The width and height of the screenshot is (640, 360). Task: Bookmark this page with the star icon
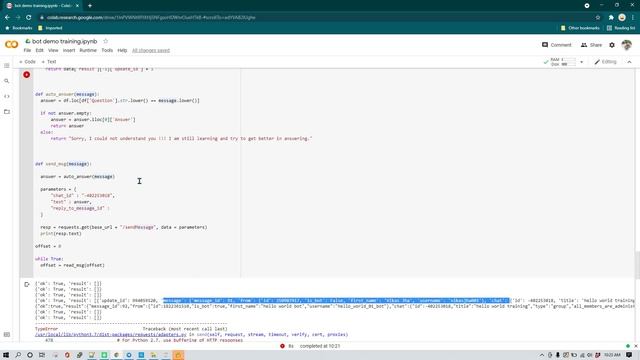598,18
